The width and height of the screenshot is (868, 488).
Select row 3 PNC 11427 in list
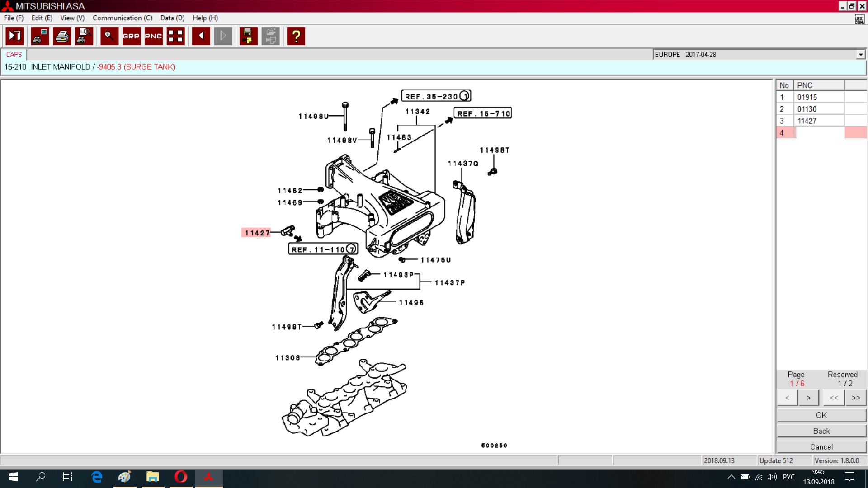[x=807, y=121]
